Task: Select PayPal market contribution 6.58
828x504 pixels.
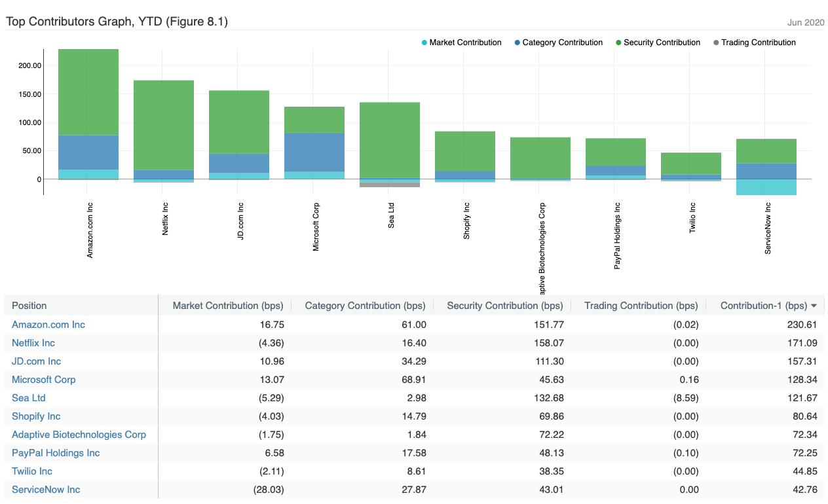Action: (x=274, y=453)
